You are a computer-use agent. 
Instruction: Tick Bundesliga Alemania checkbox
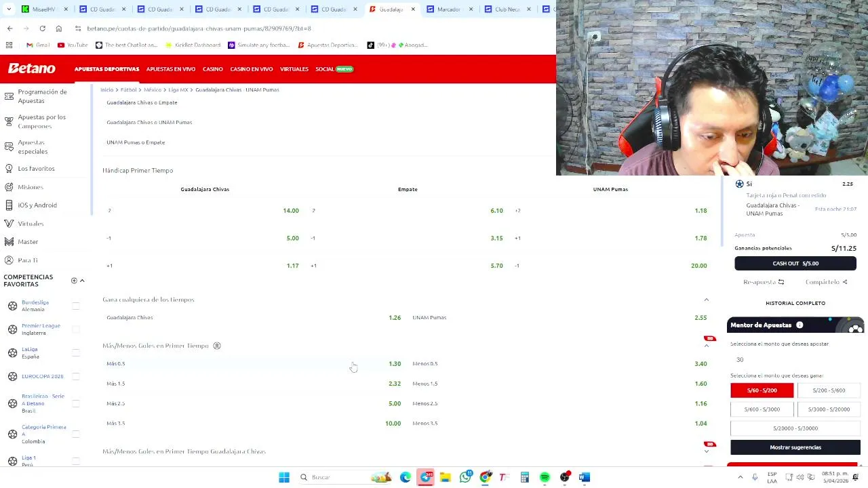pos(76,306)
